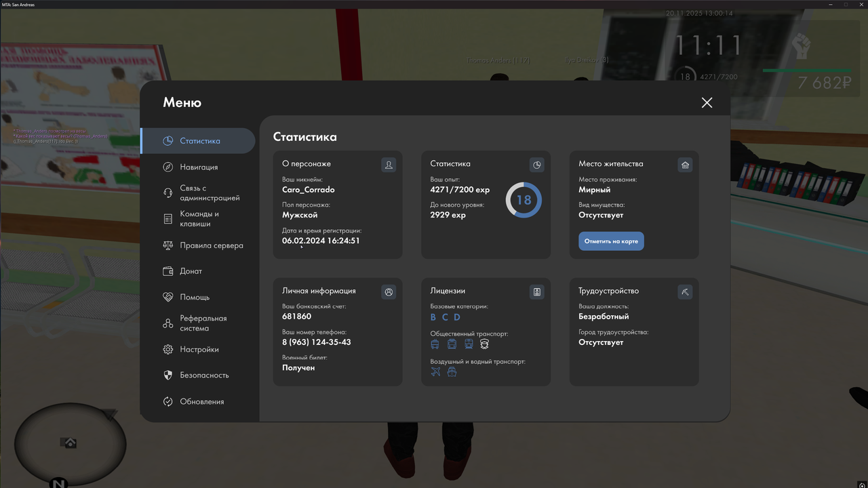Click the pie chart icon in Статистика card
Screen dimensions: 868x488
(536, 165)
